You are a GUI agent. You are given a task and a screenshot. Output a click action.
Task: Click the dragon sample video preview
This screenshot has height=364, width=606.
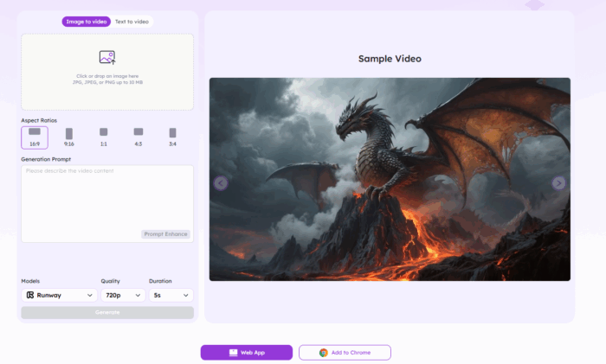click(390, 180)
